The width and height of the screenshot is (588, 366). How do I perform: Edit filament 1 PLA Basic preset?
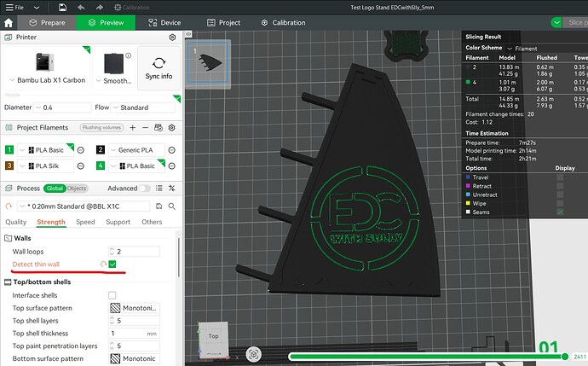click(81, 150)
